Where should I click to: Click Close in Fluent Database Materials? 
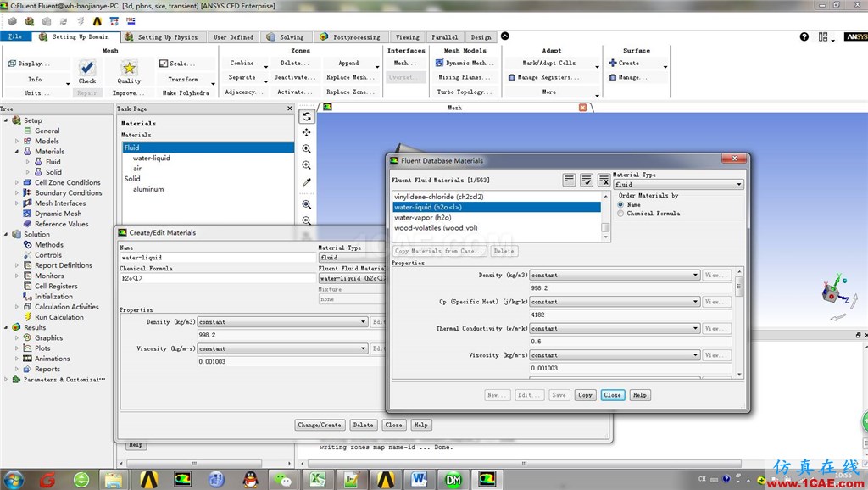(612, 395)
